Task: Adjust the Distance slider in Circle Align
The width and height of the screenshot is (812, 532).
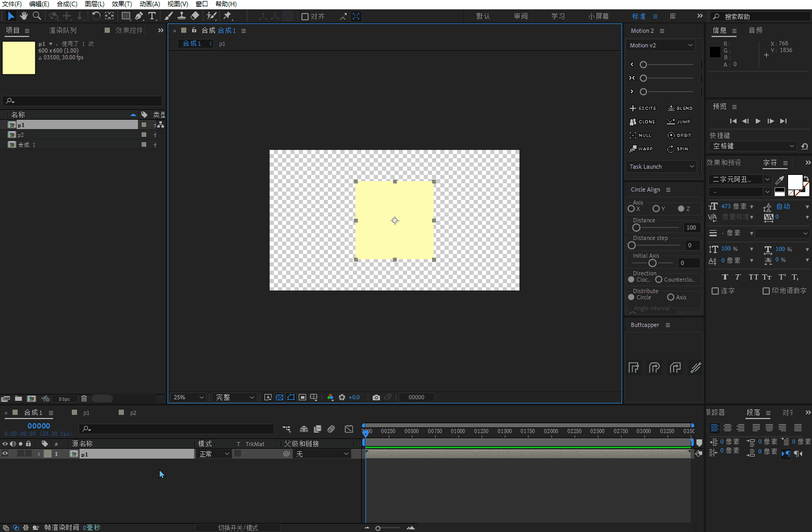Action: click(636, 227)
